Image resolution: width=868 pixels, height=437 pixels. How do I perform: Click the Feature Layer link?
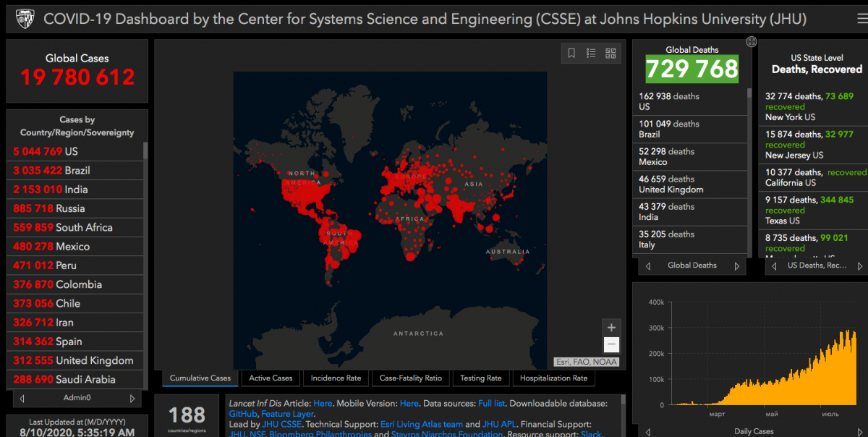click(x=287, y=414)
